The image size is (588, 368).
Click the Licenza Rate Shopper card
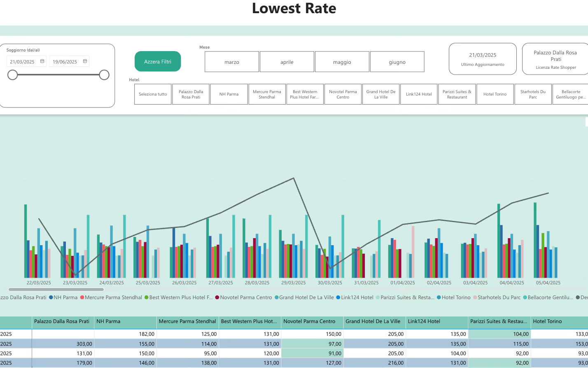click(555, 59)
